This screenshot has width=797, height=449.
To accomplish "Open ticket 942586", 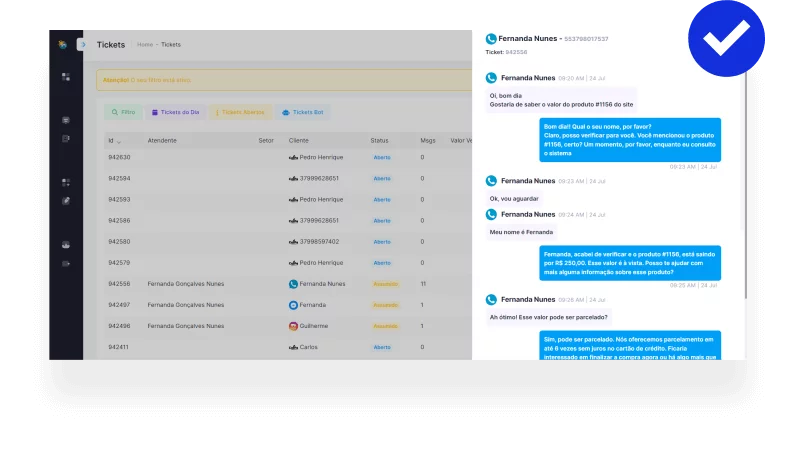I will pos(119,221).
